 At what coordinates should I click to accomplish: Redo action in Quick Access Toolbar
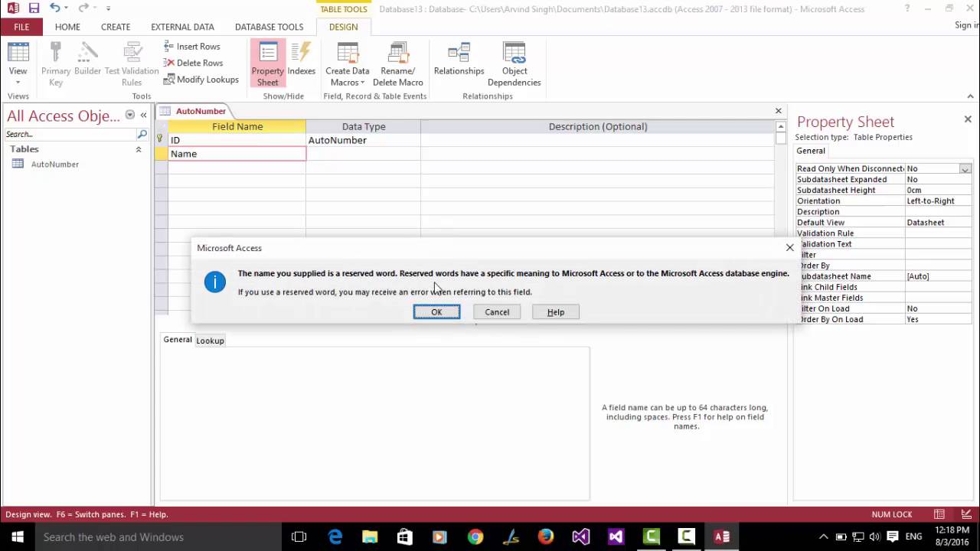point(83,8)
